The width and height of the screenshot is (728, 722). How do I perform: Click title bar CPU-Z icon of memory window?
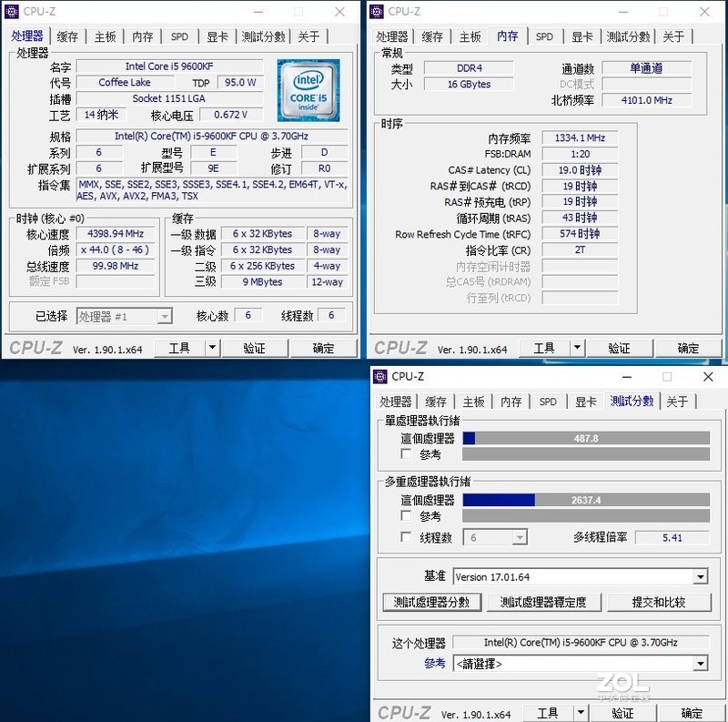[376, 11]
